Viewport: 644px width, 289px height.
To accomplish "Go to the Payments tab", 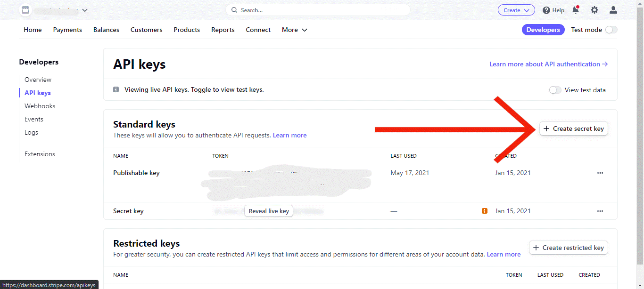I will [x=67, y=30].
